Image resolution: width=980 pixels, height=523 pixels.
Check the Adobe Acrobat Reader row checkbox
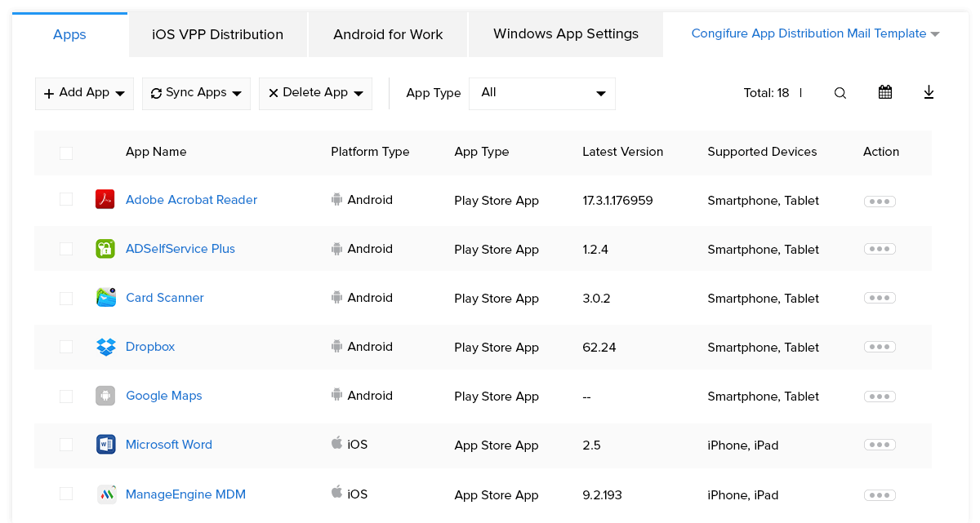coord(66,199)
